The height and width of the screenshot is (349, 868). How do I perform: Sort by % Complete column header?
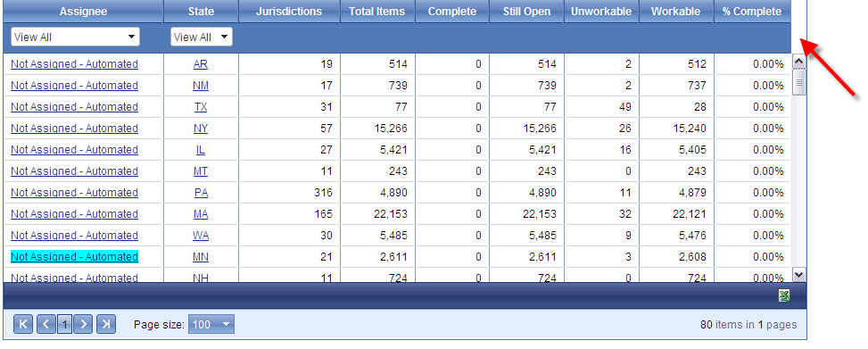tap(752, 11)
